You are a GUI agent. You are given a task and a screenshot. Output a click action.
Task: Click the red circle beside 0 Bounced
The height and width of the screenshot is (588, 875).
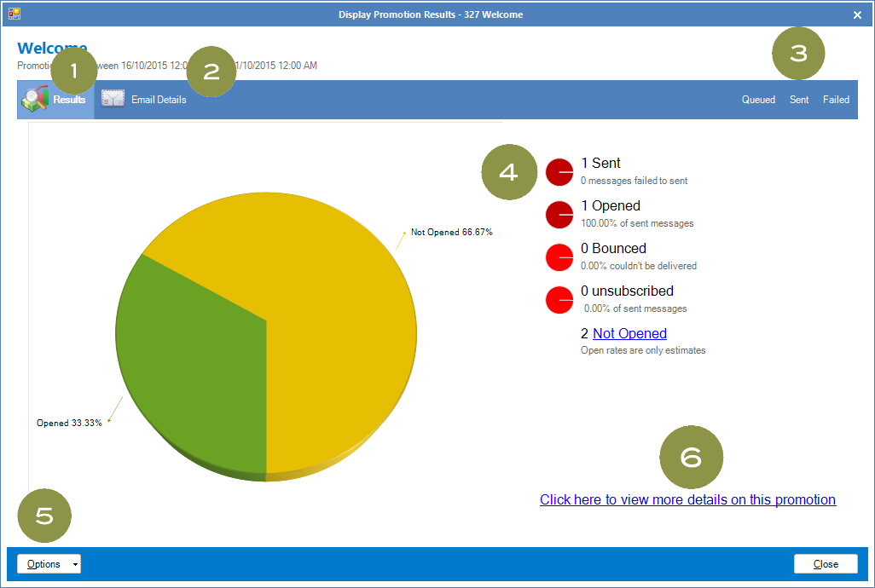pyautogui.click(x=559, y=257)
